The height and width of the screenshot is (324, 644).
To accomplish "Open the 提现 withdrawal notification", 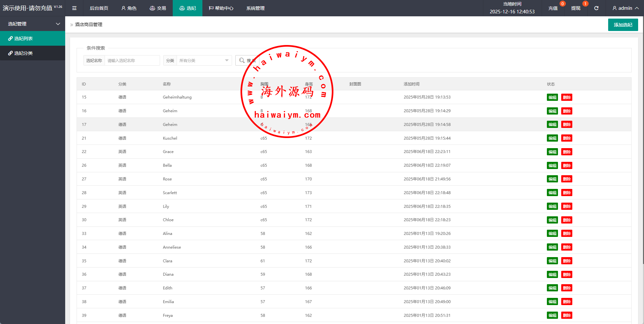I will 576,8.
